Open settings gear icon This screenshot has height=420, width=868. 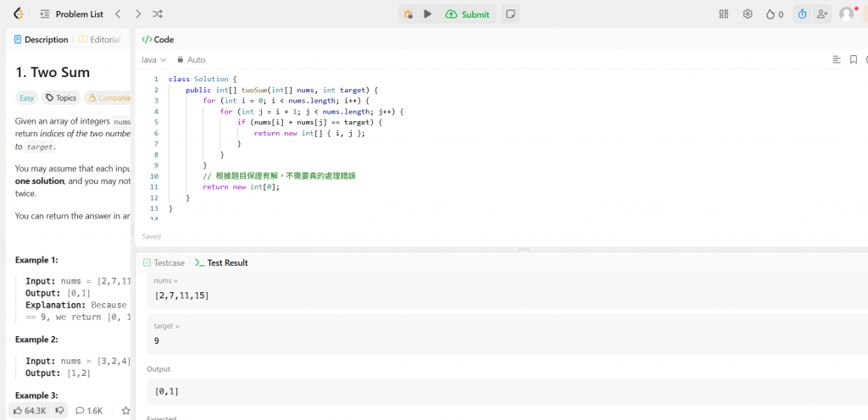pyautogui.click(x=748, y=14)
